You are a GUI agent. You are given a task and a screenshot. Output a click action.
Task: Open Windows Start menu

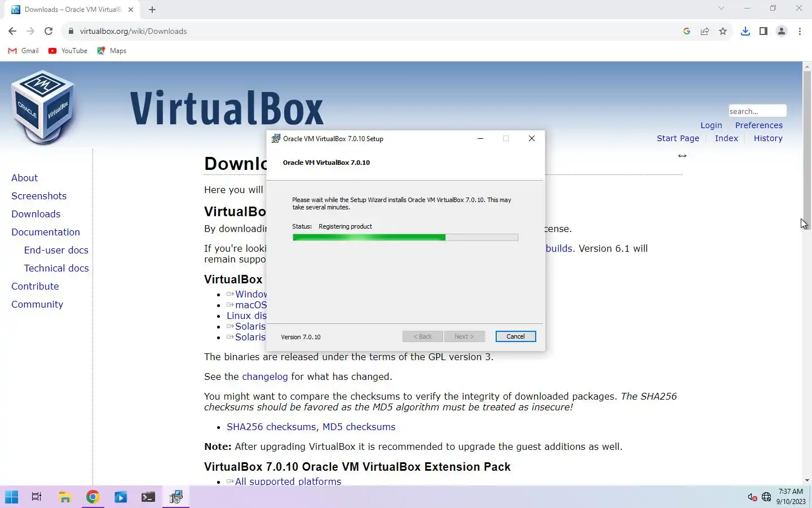pyautogui.click(x=12, y=497)
